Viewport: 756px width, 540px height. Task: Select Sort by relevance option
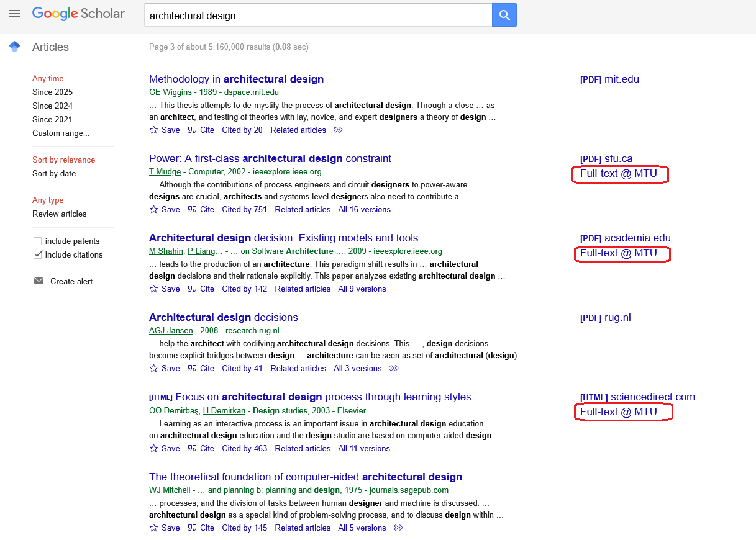coord(63,160)
